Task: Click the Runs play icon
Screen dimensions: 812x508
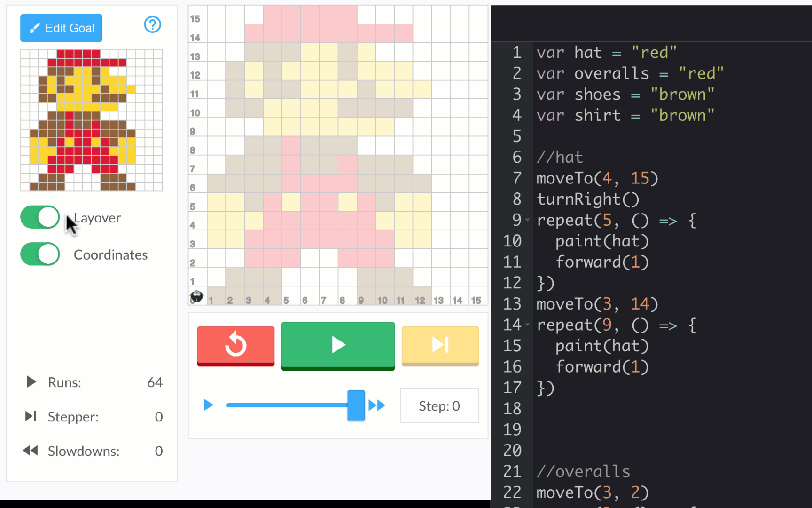Action: (31, 381)
